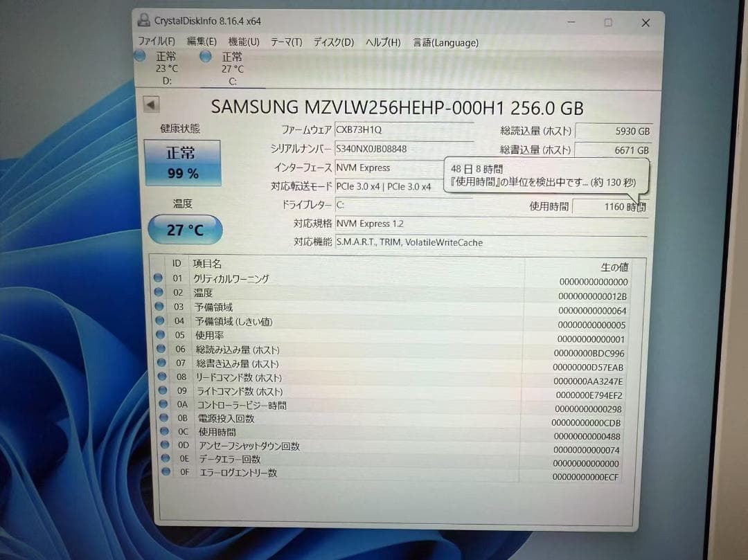
Task: Open the ヘルプ(H) menu
Action: [380, 42]
